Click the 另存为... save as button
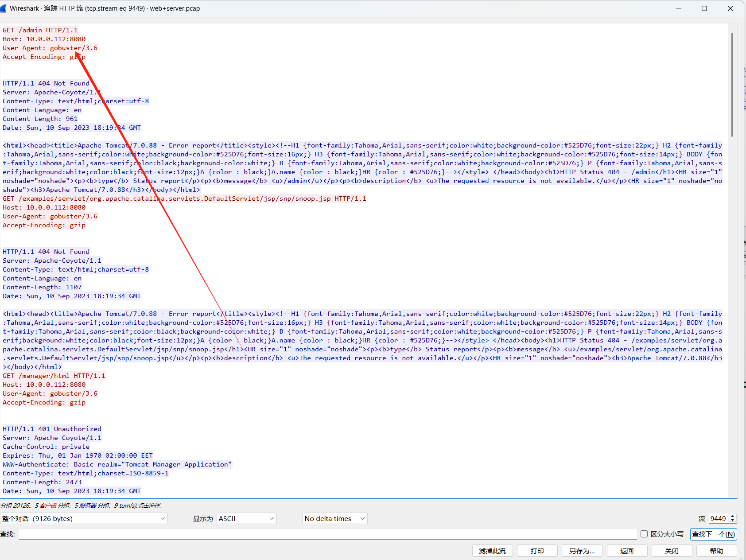The width and height of the screenshot is (746, 560). pyautogui.click(x=582, y=551)
